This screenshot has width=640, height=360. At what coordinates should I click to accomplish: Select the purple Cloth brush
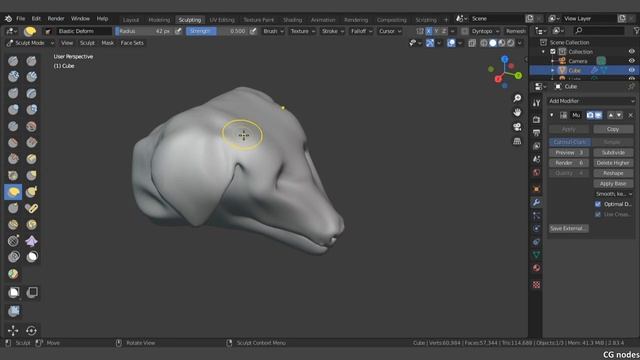pyautogui.click(x=31, y=241)
